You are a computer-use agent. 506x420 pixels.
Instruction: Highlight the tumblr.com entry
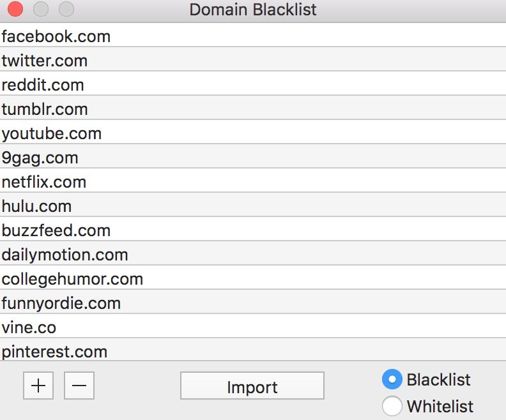(x=45, y=109)
